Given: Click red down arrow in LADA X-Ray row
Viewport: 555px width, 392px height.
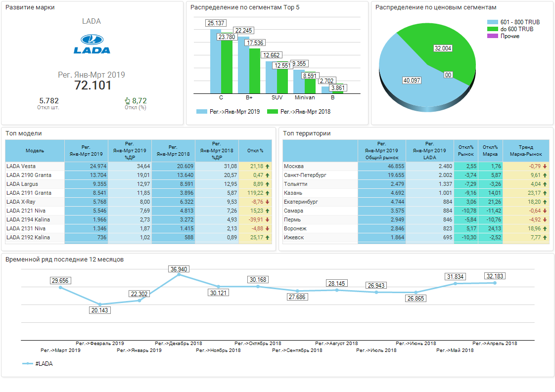Looking at the screenshot, I should pyautogui.click(x=267, y=202).
